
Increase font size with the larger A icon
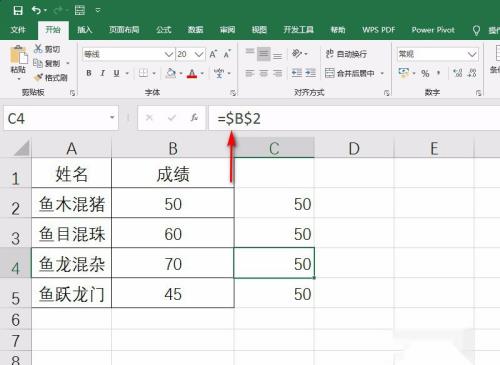(x=213, y=54)
